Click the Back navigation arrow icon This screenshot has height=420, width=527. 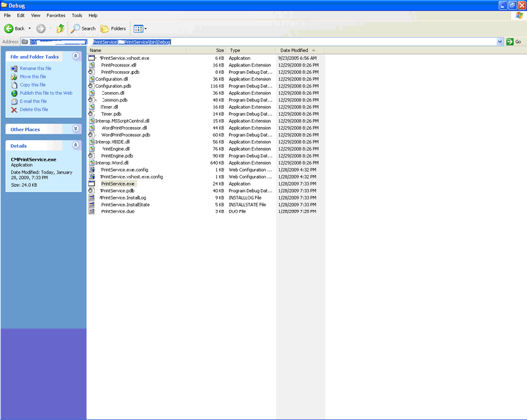[x=9, y=28]
